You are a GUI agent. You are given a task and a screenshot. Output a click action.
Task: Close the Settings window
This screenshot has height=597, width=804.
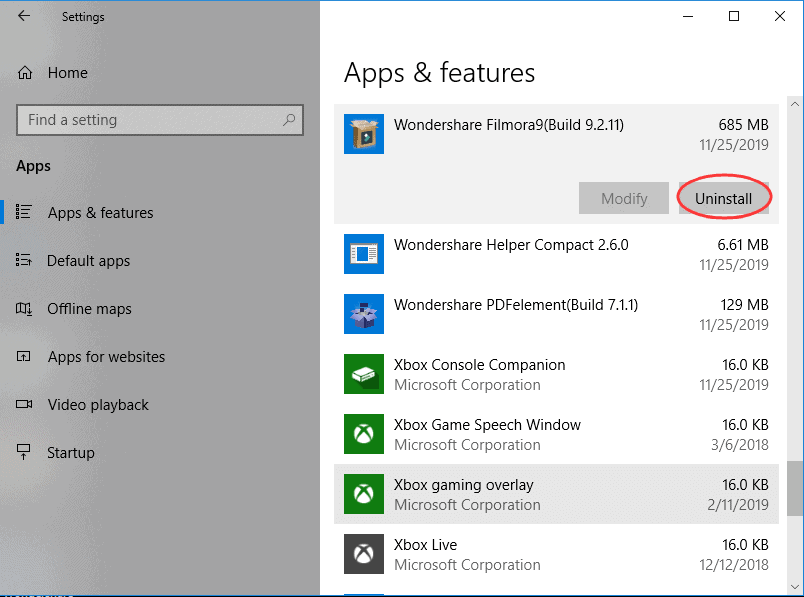780,16
